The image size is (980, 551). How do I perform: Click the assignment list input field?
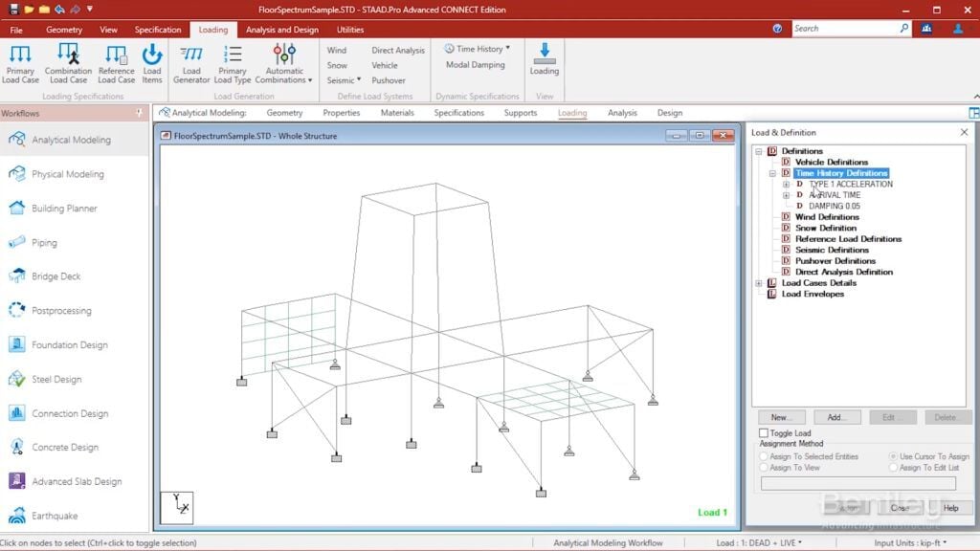[858, 483]
